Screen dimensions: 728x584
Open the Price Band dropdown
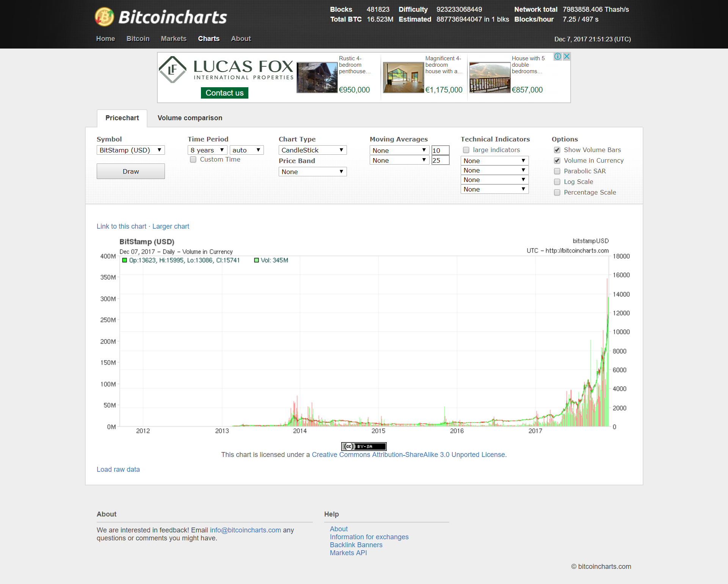(313, 172)
